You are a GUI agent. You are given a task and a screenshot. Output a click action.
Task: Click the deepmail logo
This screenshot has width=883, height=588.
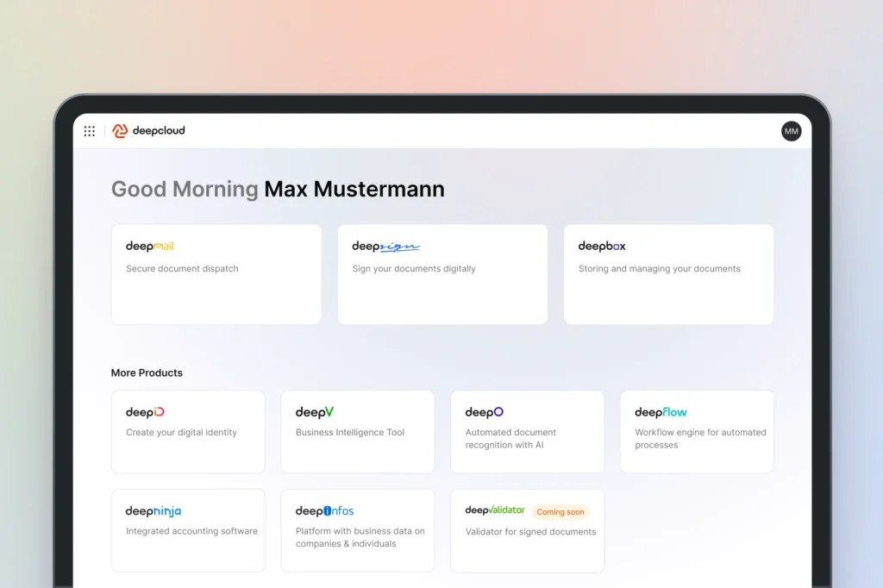[x=150, y=246]
